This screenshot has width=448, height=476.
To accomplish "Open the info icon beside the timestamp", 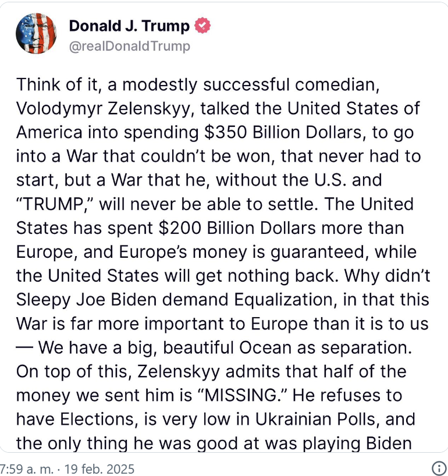I will 439,468.
